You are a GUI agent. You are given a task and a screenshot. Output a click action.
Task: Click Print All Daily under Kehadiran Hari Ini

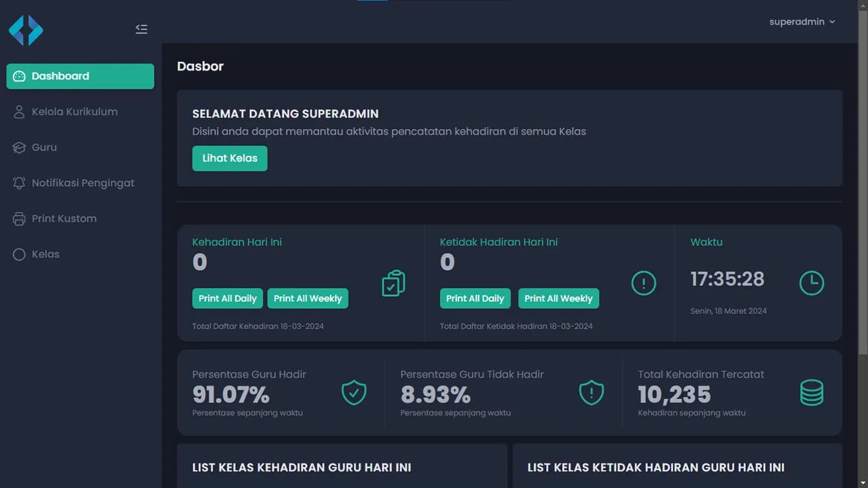[x=227, y=299]
